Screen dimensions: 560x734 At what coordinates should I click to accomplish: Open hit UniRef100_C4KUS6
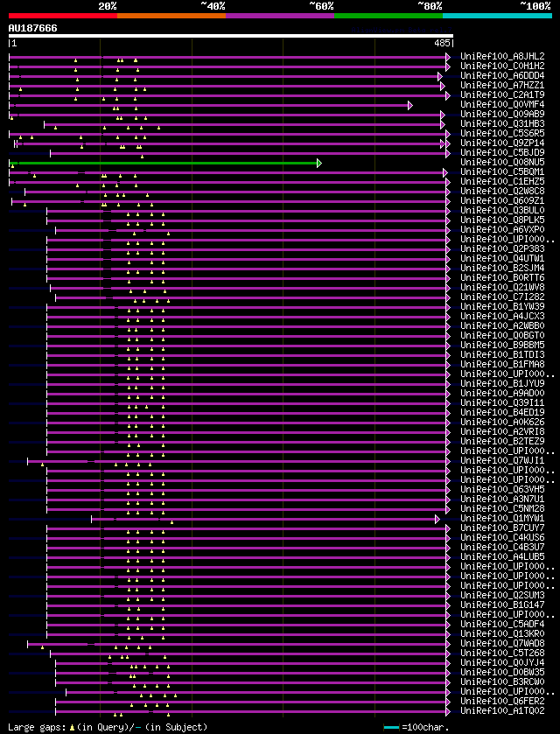pyautogui.click(x=502, y=537)
